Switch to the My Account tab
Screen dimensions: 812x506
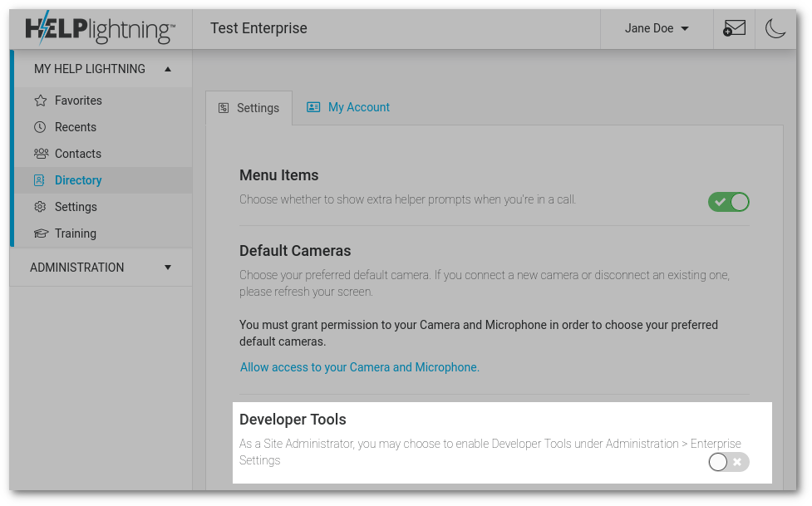click(348, 107)
